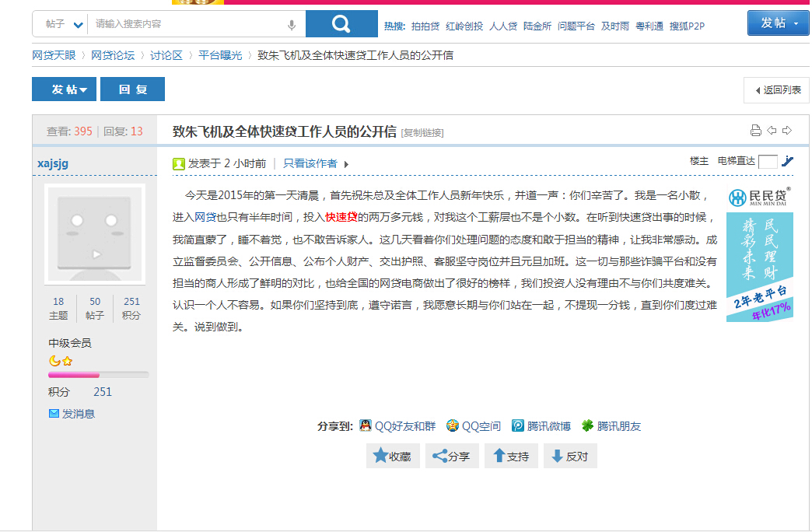Viewport: 812px width, 532px height.
Task: Open hot search link 人人贷
Action: point(503,26)
